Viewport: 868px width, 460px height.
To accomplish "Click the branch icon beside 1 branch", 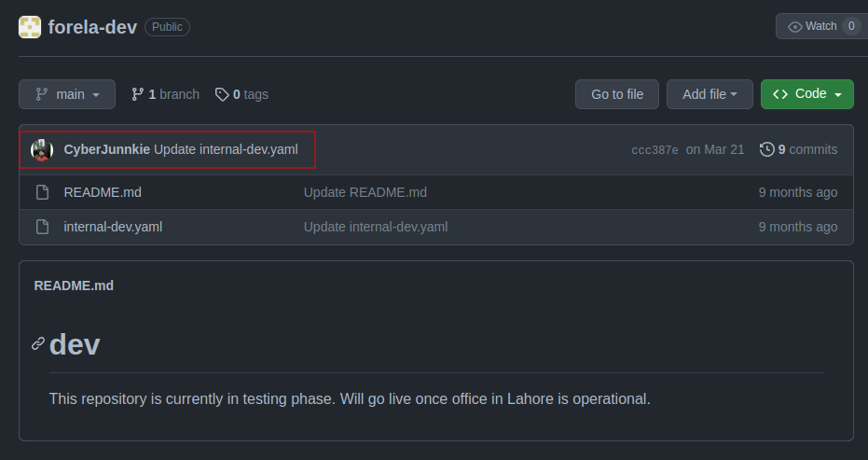I will [x=138, y=94].
